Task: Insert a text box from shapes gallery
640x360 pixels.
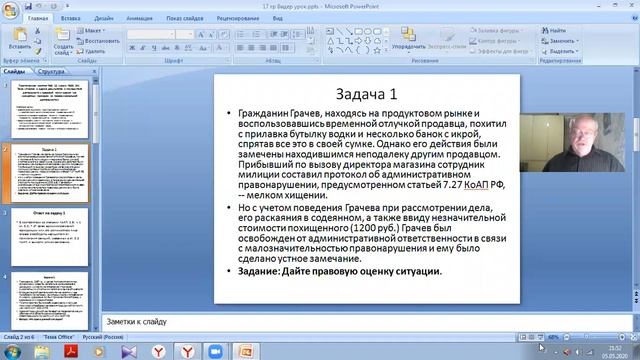Action: tap(330, 31)
